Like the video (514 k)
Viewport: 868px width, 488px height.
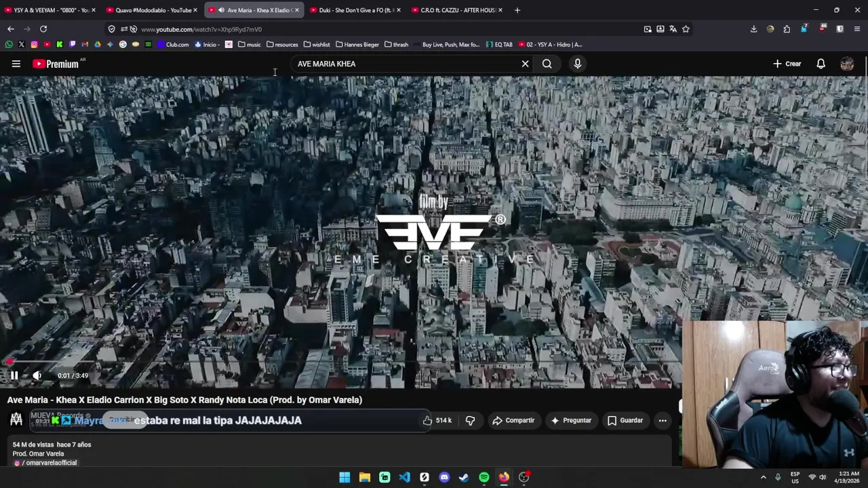(x=437, y=420)
